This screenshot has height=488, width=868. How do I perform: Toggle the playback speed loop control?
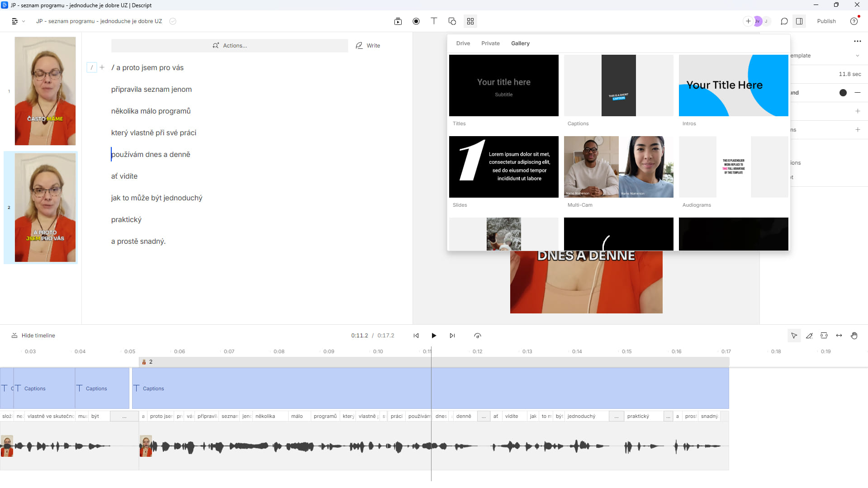[478, 336]
